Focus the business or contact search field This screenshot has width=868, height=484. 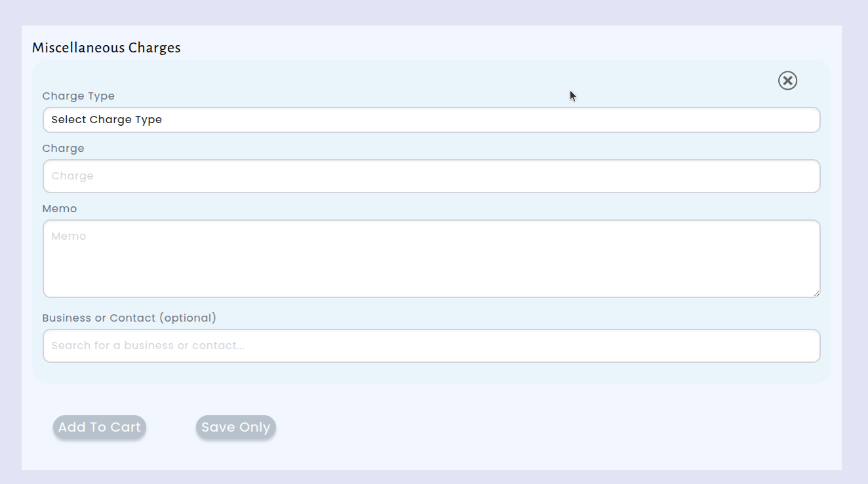(x=431, y=346)
